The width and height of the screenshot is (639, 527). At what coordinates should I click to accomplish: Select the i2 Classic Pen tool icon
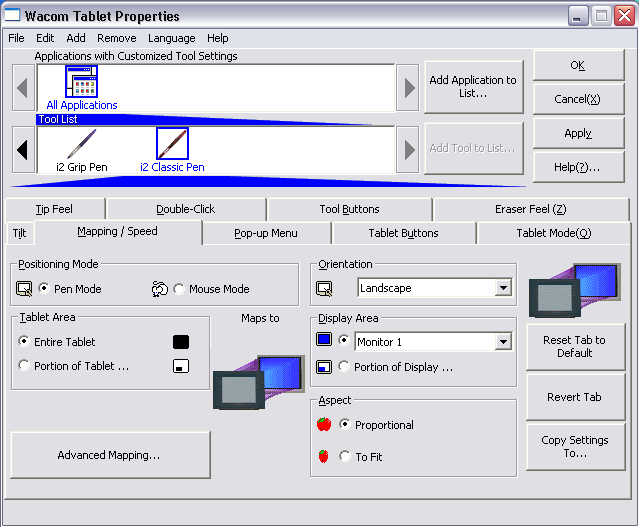click(x=172, y=144)
